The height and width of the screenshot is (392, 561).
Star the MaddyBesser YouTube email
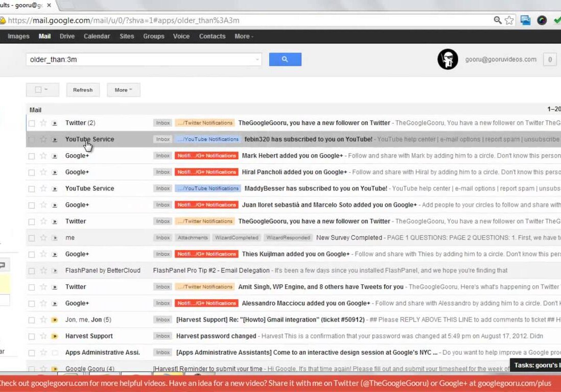[x=43, y=188]
